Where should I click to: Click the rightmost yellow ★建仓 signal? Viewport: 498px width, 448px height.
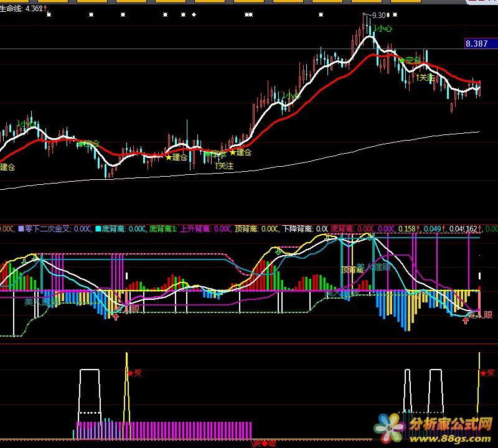(241, 152)
